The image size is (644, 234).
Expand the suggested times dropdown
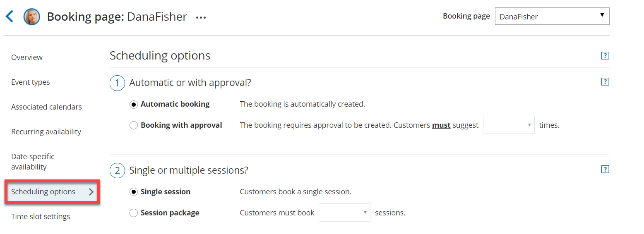[509, 125]
